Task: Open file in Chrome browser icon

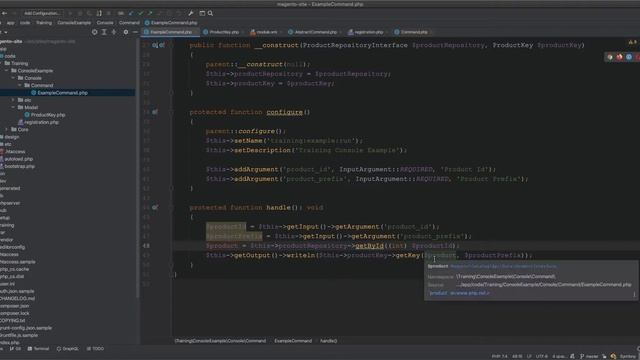Action: pyautogui.click(x=610, y=57)
